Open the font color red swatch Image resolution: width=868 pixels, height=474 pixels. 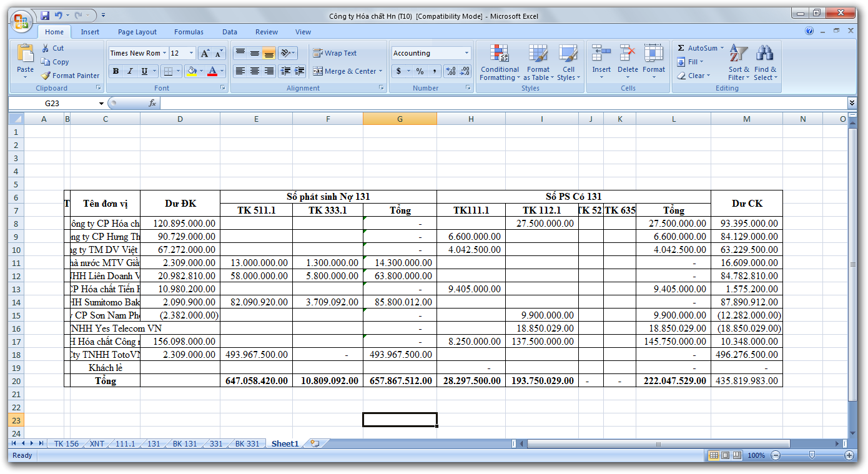[212, 71]
